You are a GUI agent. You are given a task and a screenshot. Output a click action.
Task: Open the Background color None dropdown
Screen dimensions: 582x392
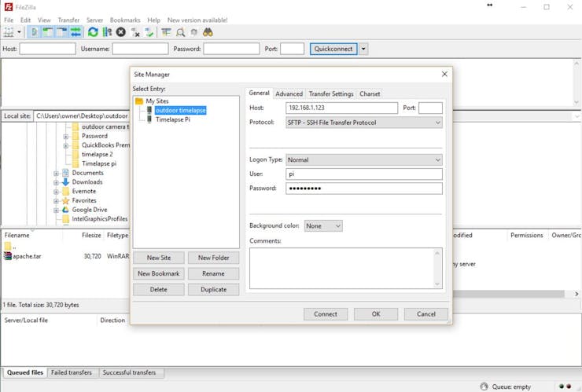pos(323,226)
